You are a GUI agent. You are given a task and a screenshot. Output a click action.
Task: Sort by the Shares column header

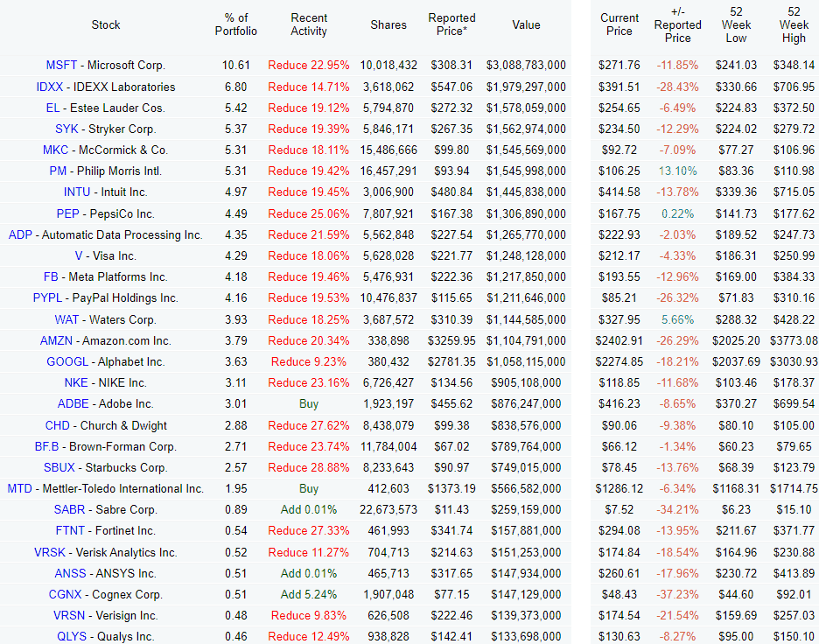[388, 24]
